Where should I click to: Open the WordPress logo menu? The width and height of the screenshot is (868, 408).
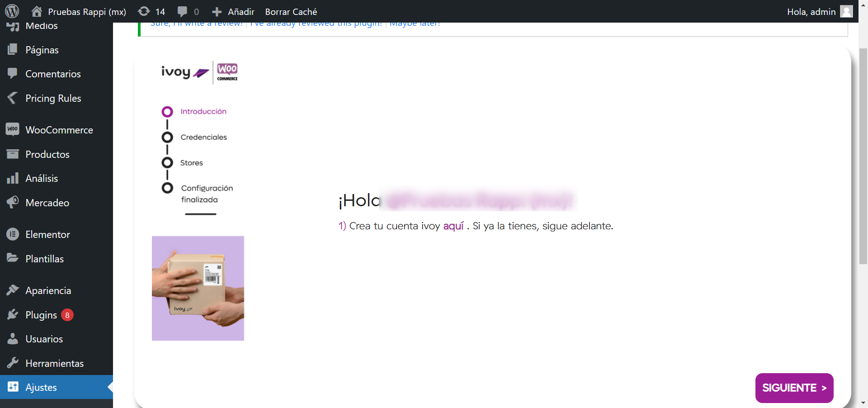click(x=12, y=11)
